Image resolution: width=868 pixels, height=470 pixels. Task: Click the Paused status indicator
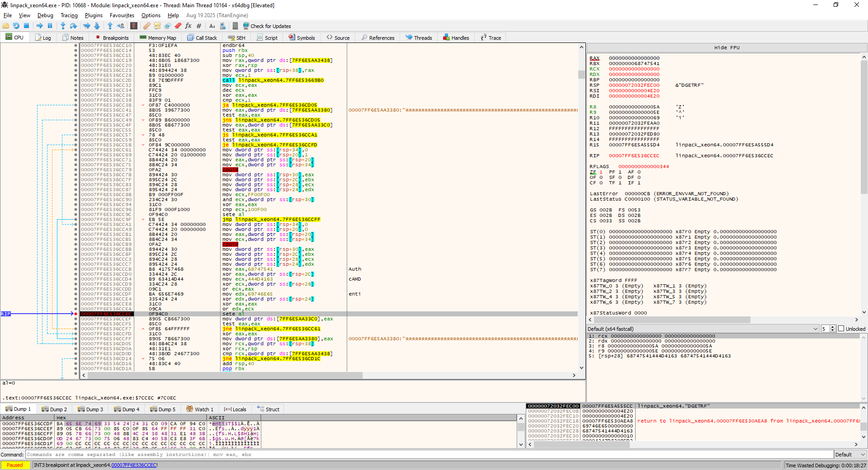click(15, 465)
